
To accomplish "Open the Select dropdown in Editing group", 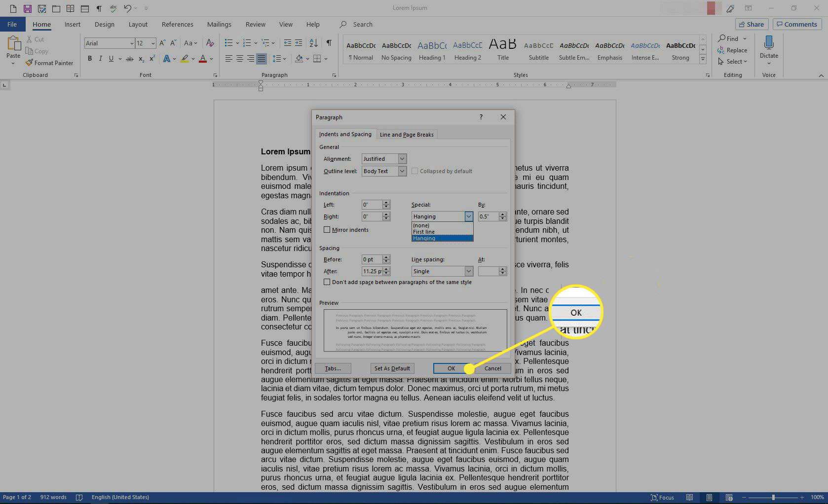I will [733, 62].
